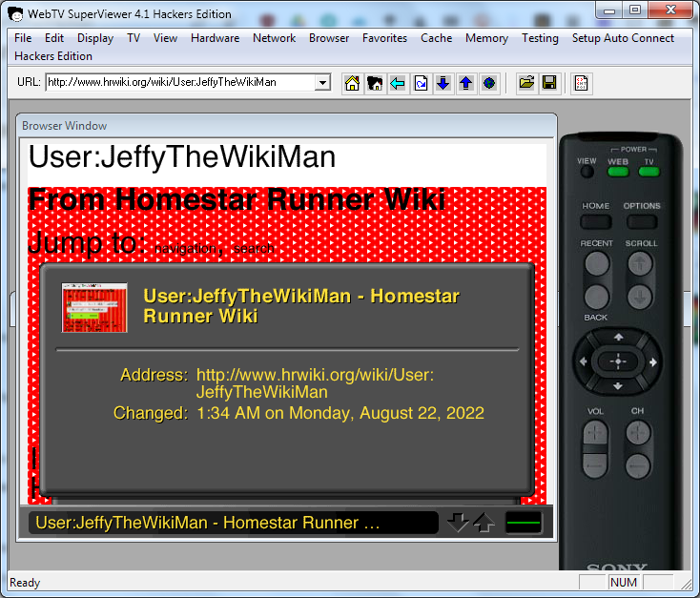Go back with the cyan left arrow icon

click(398, 83)
